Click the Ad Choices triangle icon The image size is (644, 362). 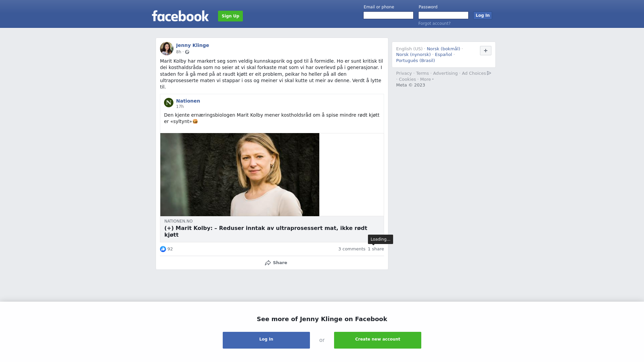coord(489,73)
